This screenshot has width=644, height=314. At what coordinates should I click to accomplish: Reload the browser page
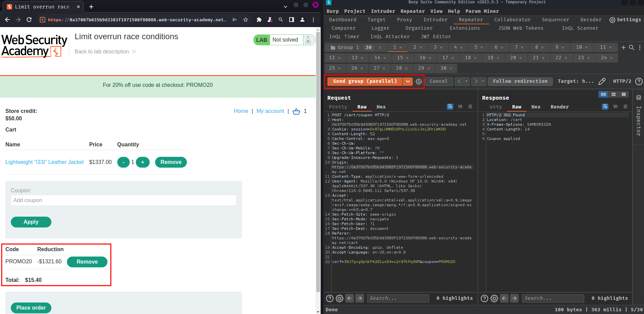point(29,20)
